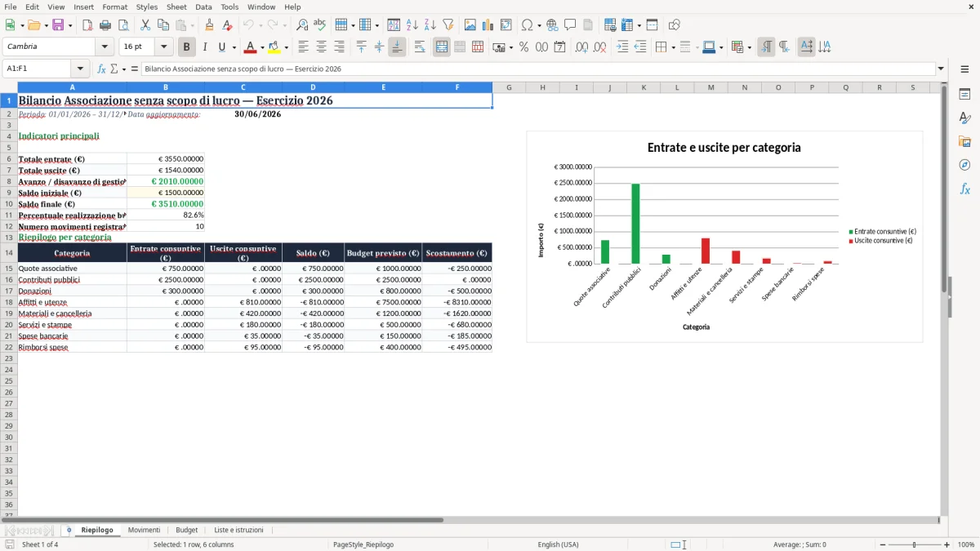Image resolution: width=980 pixels, height=551 pixels.
Task: Open the Open-document dropdown arrow
Action: [45, 26]
